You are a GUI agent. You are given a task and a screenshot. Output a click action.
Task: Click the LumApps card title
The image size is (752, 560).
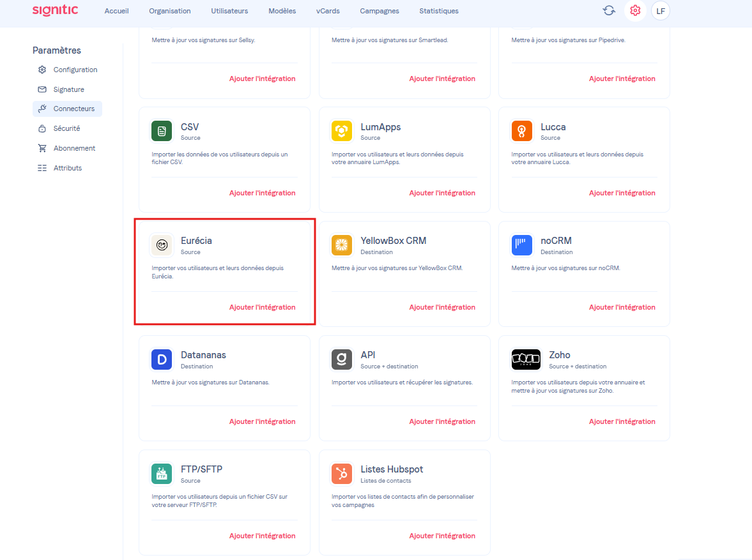point(380,127)
